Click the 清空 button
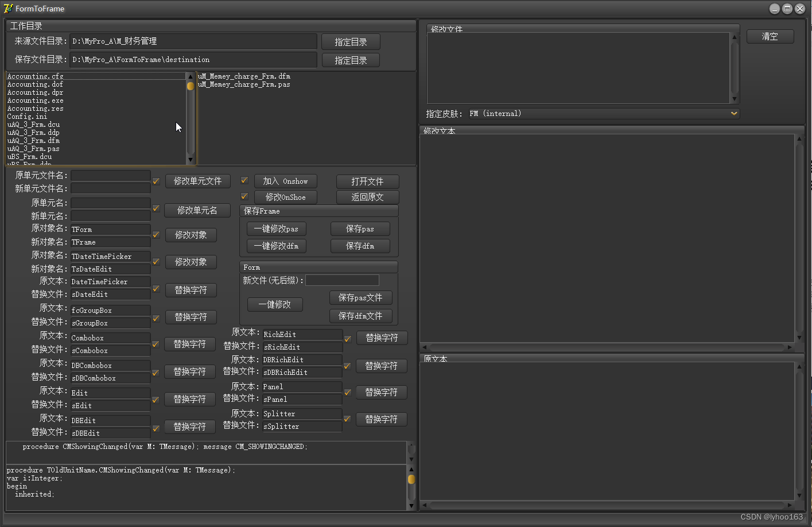 [770, 36]
